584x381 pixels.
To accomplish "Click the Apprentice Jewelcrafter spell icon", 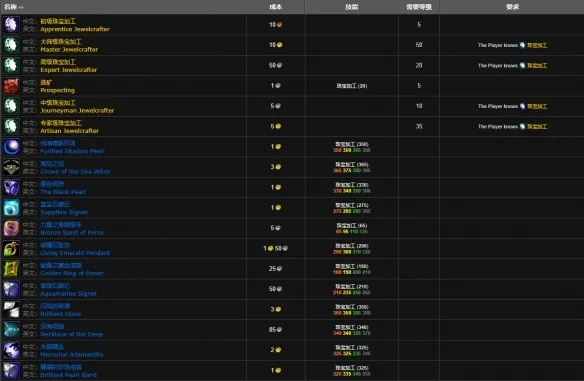I will coord(11,25).
